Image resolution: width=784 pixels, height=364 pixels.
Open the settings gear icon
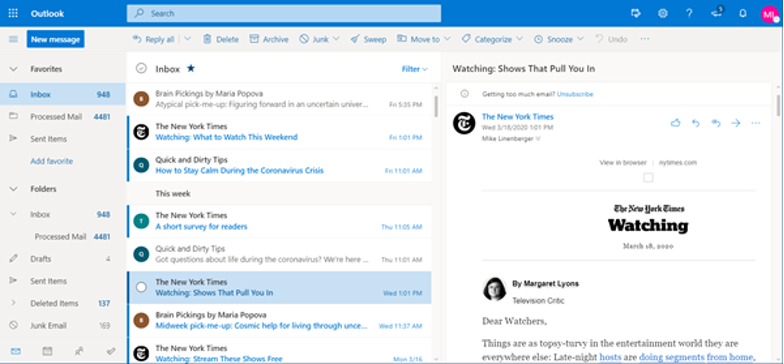(x=662, y=14)
